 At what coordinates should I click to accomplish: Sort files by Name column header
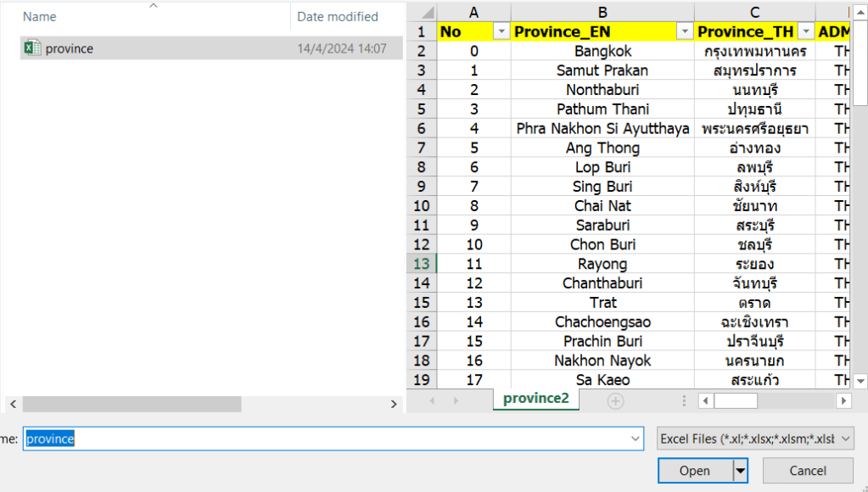(x=40, y=16)
